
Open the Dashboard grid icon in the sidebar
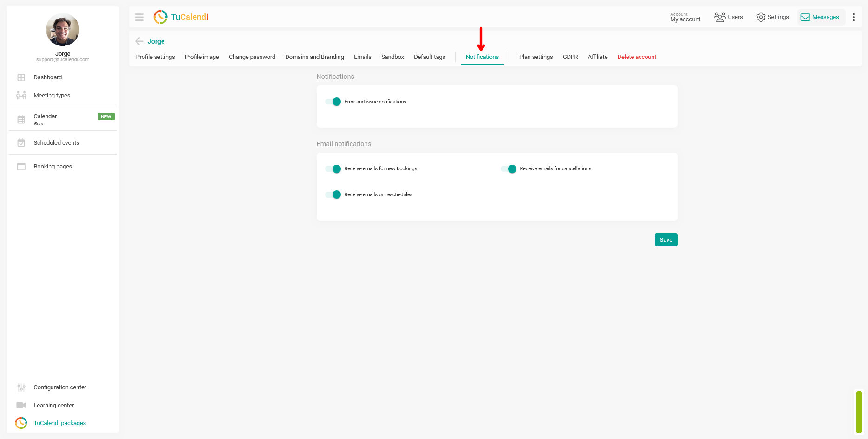click(x=21, y=77)
